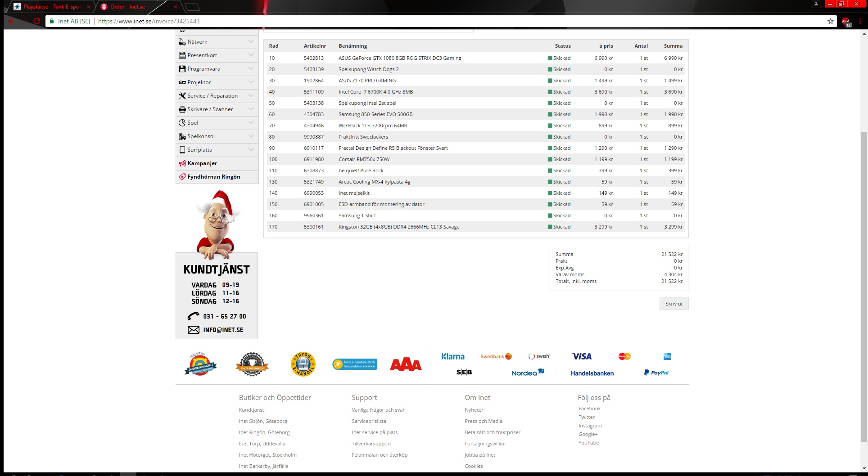Image resolution: width=868 pixels, height=476 pixels.
Task: Reload the page with the refresh icon
Action: tap(37, 21)
